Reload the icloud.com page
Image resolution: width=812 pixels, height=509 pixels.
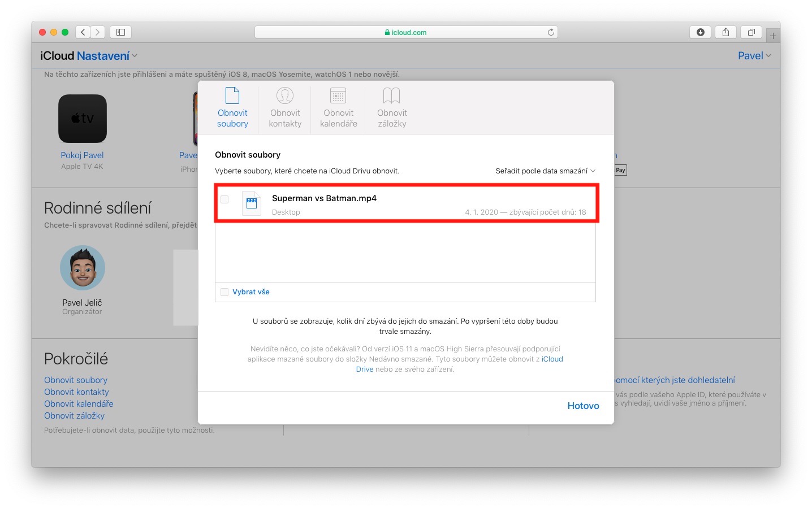[x=551, y=32]
